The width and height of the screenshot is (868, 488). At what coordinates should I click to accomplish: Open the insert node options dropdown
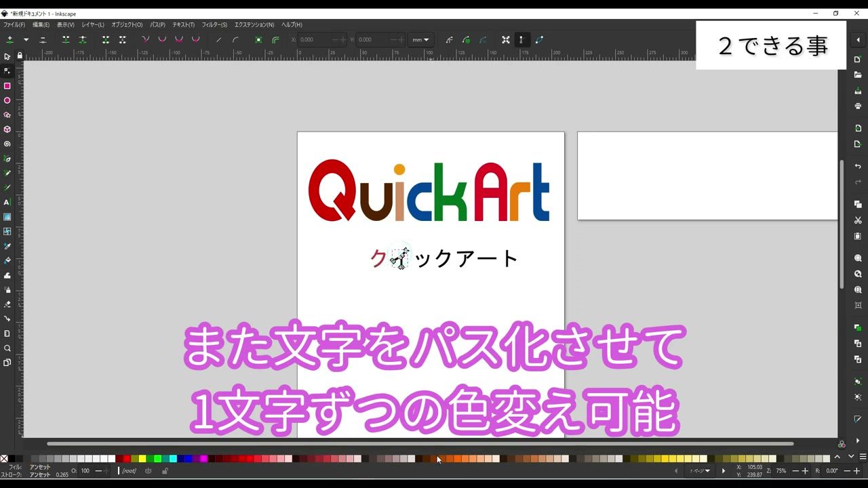tap(26, 40)
